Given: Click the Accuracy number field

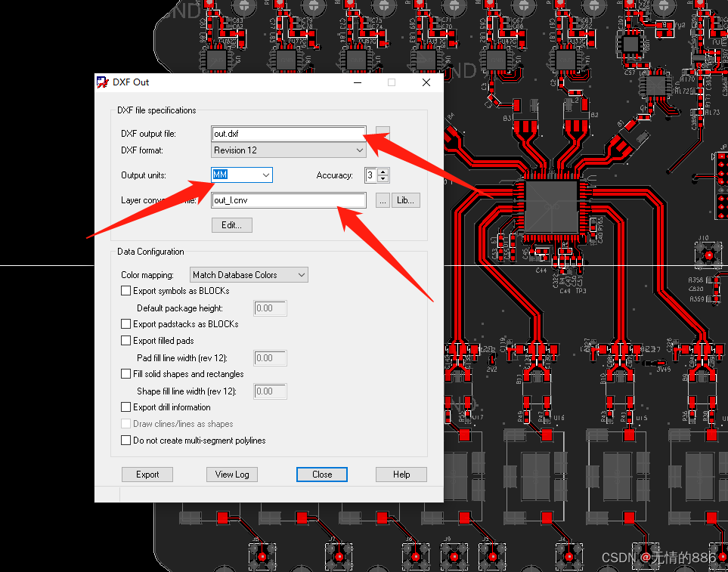Looking at the screenshot, I should point(371,175).
